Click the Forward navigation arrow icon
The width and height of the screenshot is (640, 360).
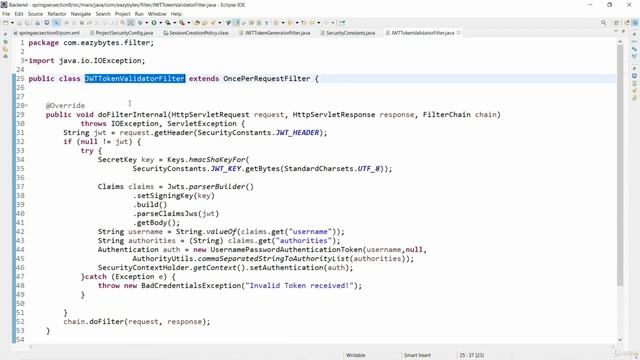pos(326,23)
